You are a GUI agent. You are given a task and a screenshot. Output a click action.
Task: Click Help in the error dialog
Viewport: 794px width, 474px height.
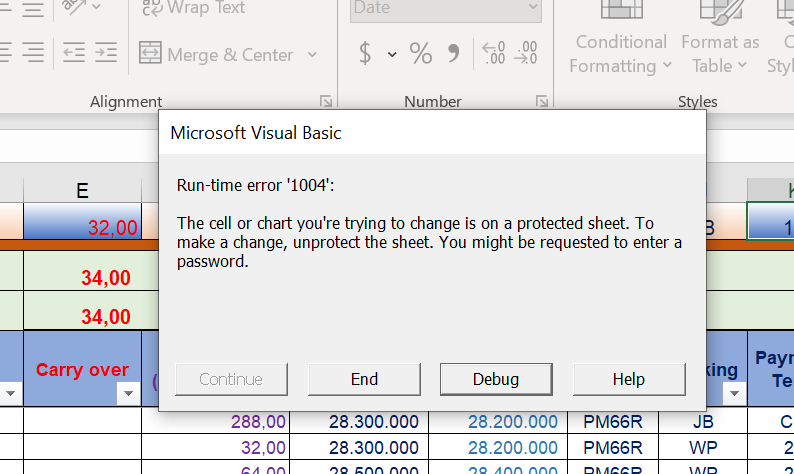click(629, 379)
